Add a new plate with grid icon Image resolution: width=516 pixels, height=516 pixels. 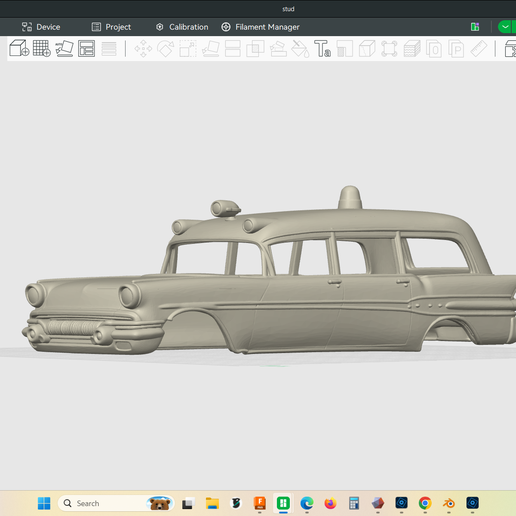coord(42,49)
